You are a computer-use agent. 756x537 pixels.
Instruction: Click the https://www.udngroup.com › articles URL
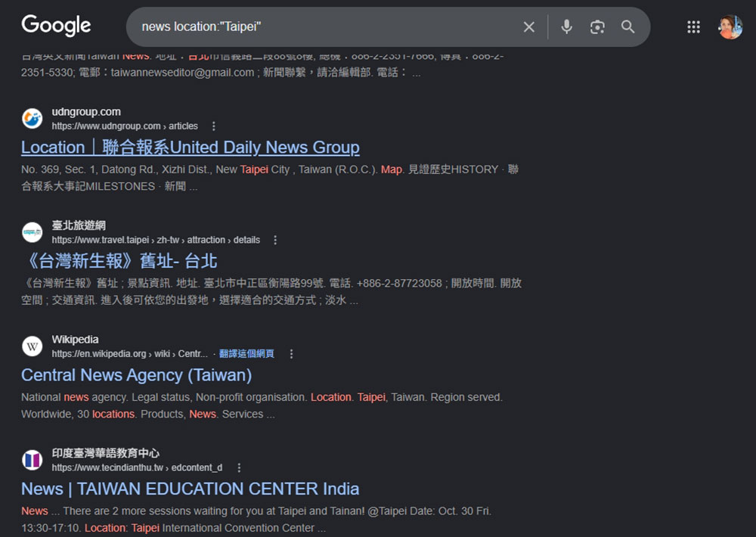(x=125, y=126)
